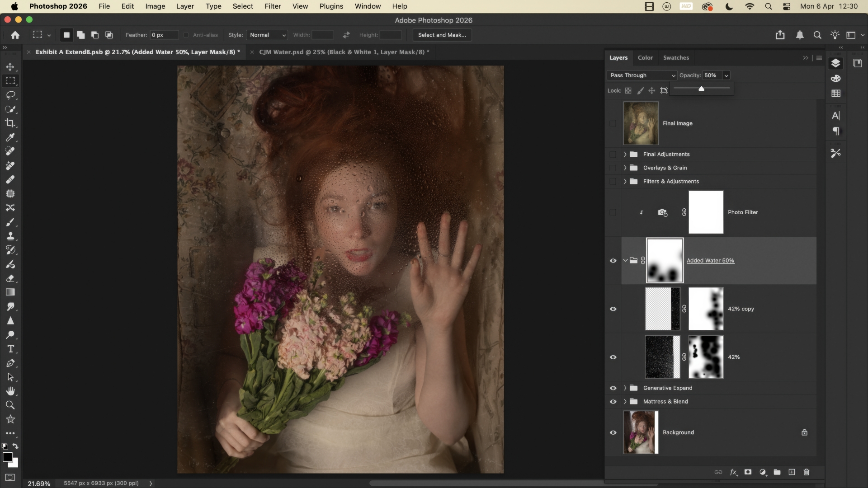This screenshot has width=868, height=488.
Task: Hide the 42% copy layer
Action: click(x=613, y=309)
